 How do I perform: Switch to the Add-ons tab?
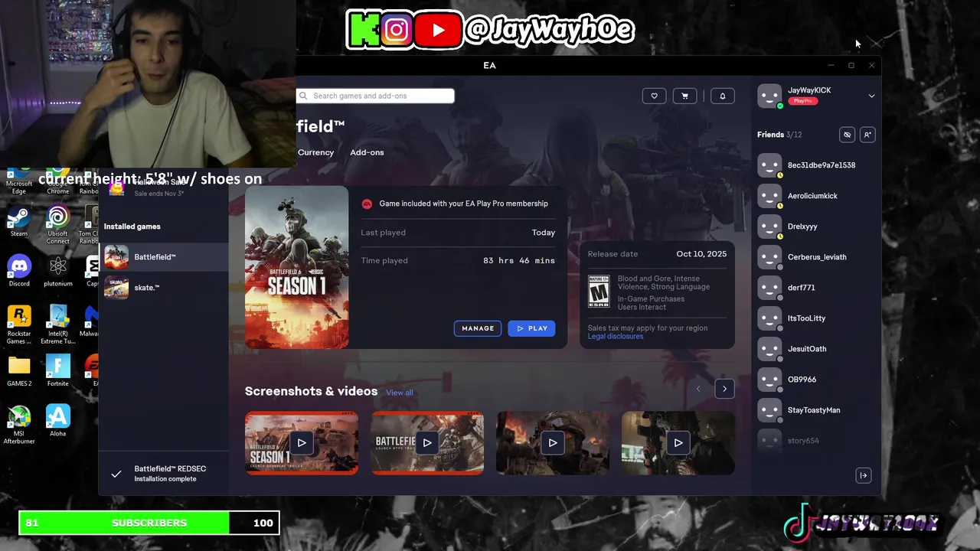[367, 152]
